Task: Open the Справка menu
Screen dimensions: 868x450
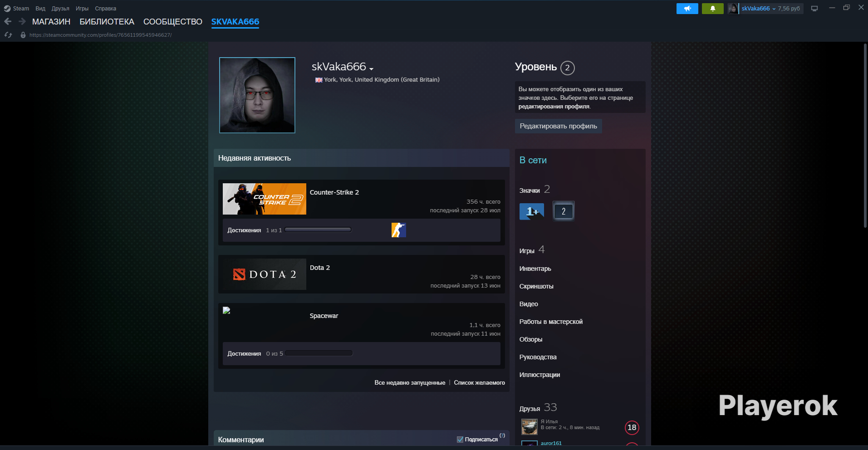Action: 106,9
